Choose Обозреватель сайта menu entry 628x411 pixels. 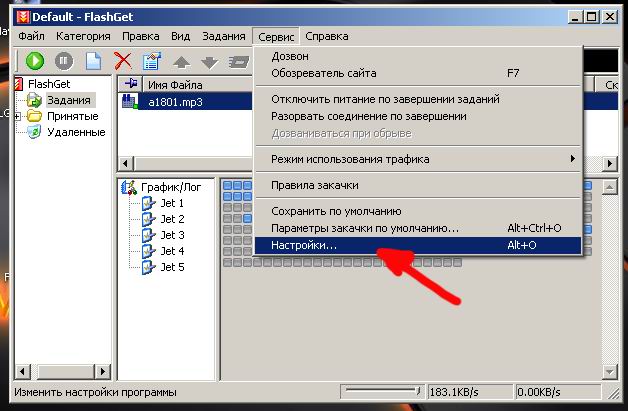click(418, 73)
